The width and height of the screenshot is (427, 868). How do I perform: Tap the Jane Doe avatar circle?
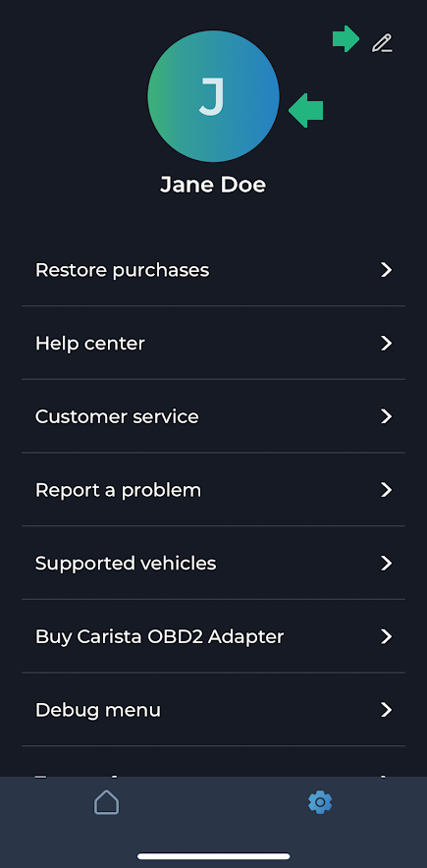[214, 96]
